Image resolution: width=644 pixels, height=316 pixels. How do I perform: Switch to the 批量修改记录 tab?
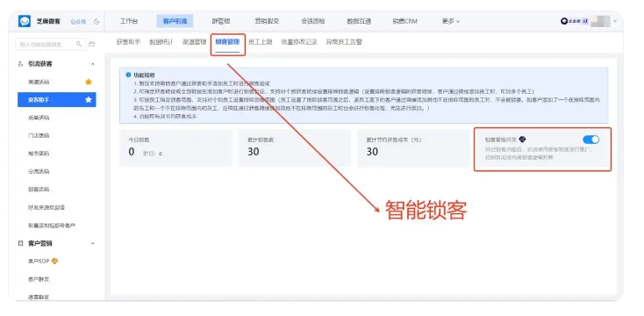[x=299, y=42]
